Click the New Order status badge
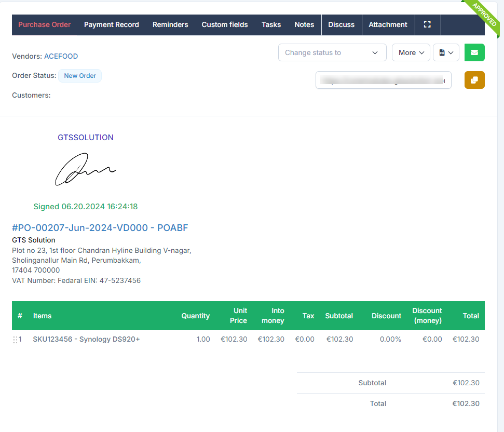Viewport: 504px width, 432px height. pos(80,76)
